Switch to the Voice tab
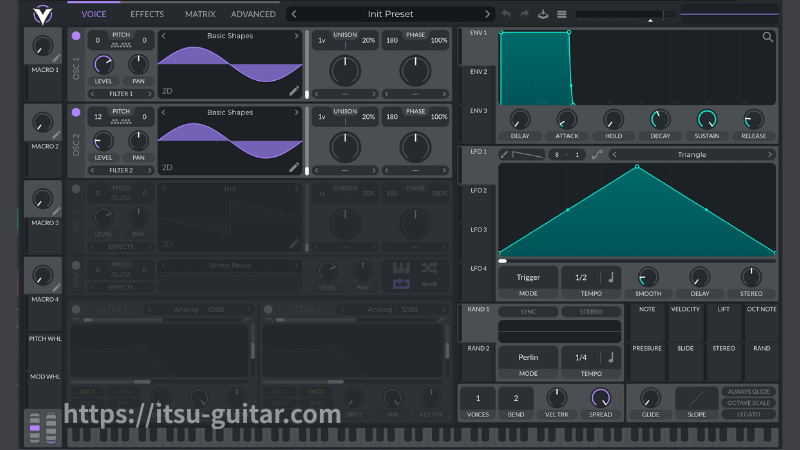Image resolution: width=800 pixels, height=450 pixels. (x=94, y=14)
